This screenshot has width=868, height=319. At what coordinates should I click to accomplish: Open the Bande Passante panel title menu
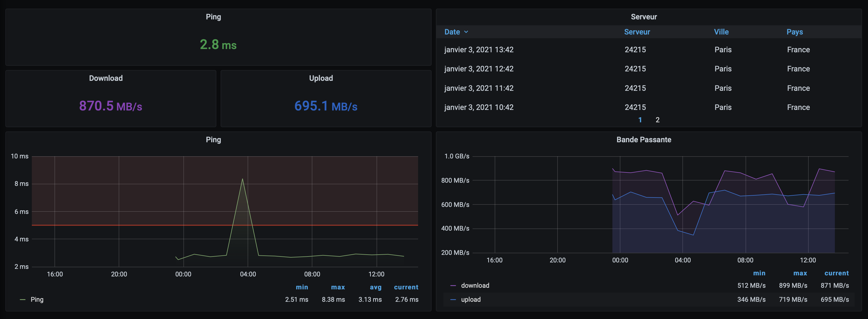click(x=643, y=140)
